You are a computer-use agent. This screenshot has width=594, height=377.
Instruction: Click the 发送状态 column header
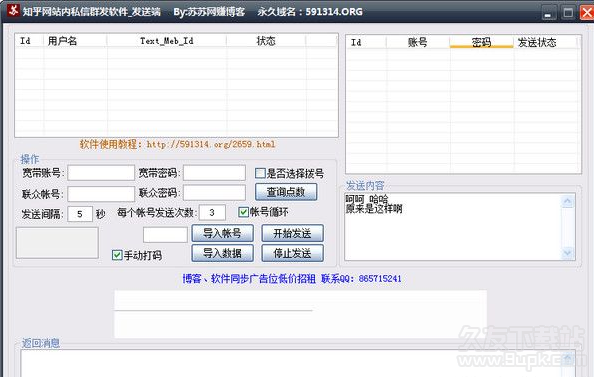[546, 42]
